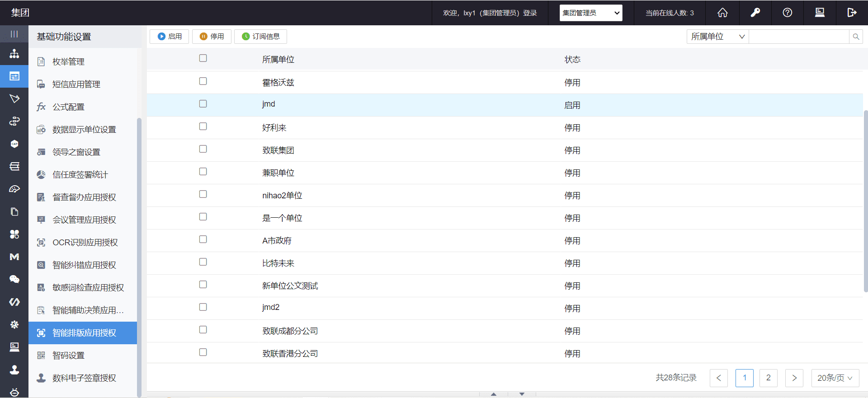Open 信任度签署统计 menu item

coord(83,175)
